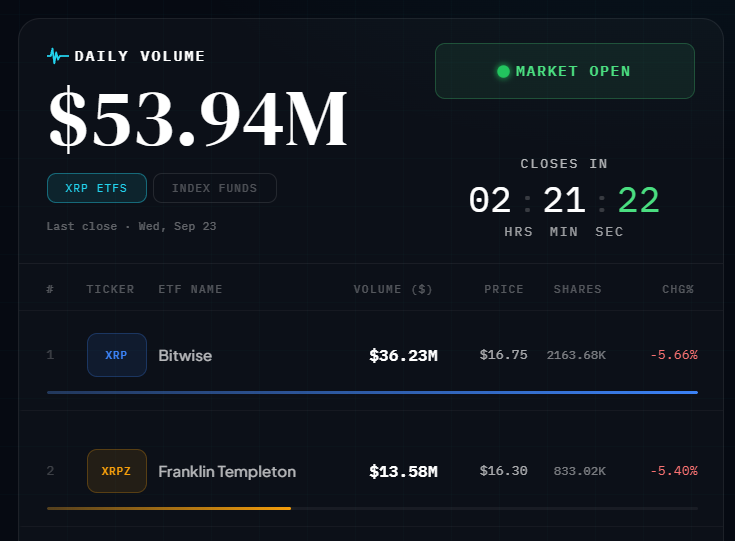Click the $16.75 price cell
This screenshot has height=541, width=735.
click(503, 355)
